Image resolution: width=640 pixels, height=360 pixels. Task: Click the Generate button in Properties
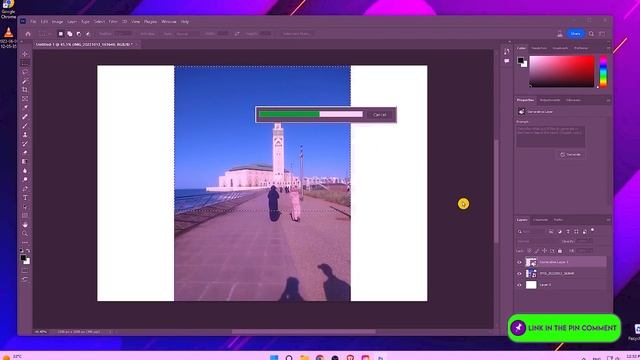point(570,155)
